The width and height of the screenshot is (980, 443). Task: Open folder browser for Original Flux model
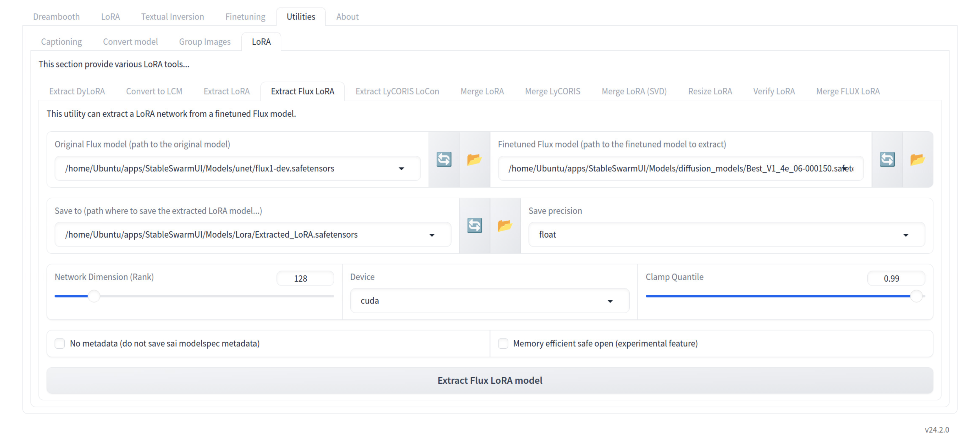tap(474, 159)
